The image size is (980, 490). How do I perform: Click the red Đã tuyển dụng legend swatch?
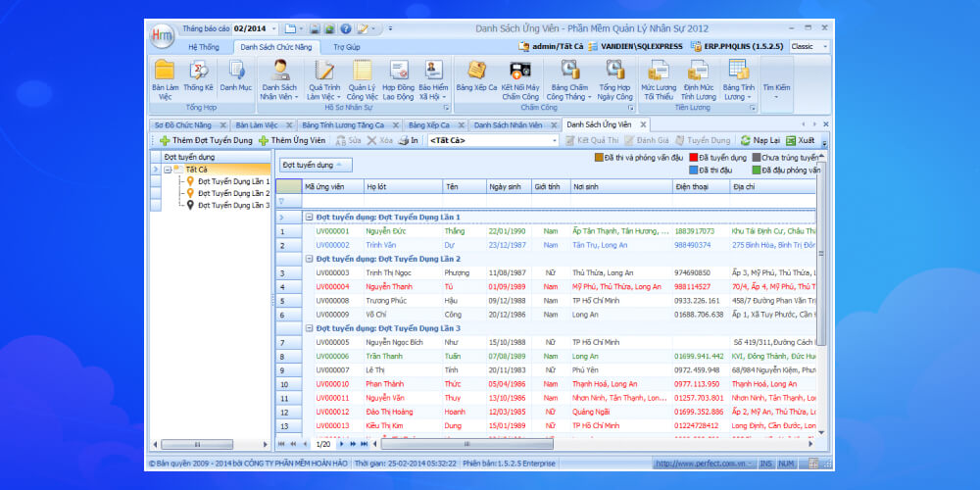tap(694, 158)
